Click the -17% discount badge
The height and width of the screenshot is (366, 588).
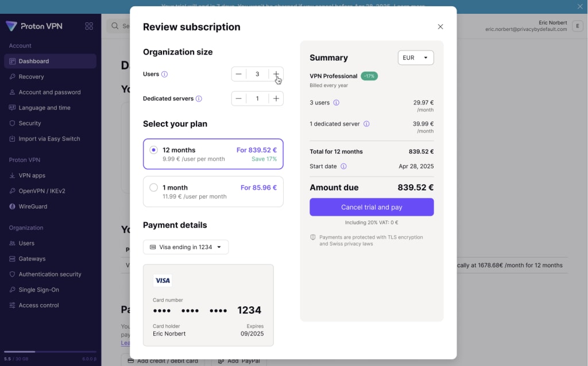pyautogui.click(x=369, y=76)
